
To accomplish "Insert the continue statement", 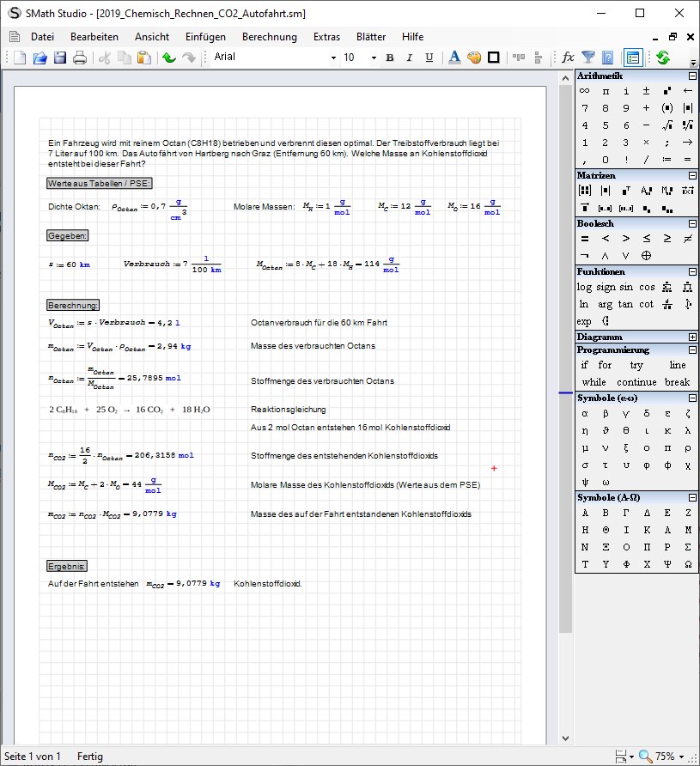I will [x=636, y=382].
